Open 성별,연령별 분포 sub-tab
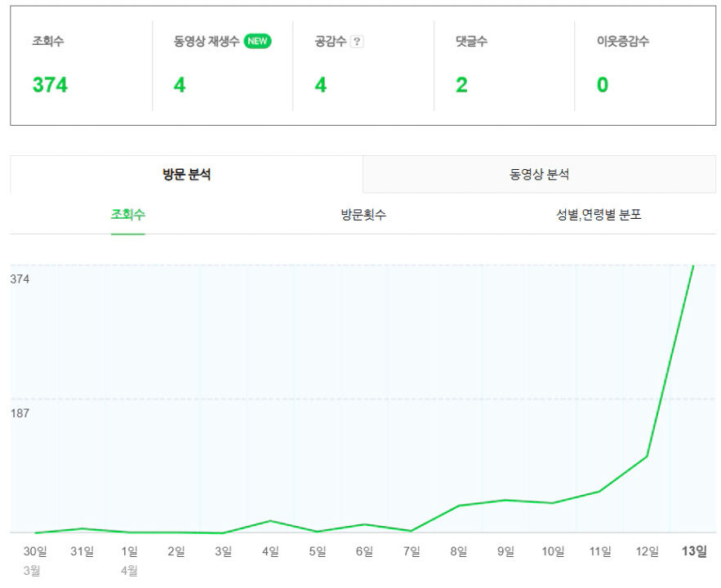Image resolution: width=721 pixels, height=588 pixels. (598, 215)
